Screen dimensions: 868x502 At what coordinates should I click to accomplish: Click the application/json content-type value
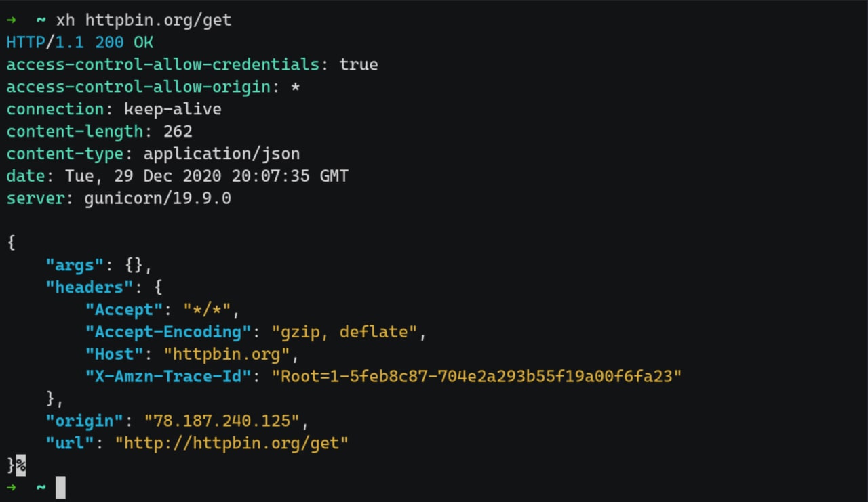click(222, 154)
